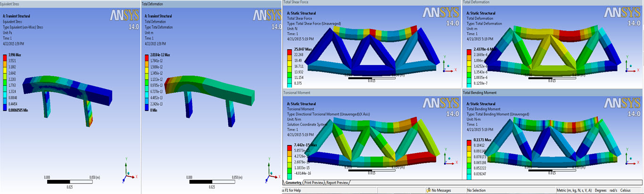Click the No Messages icon in status bar
This screenshot has width=644, height=194.
click(428, 190)
